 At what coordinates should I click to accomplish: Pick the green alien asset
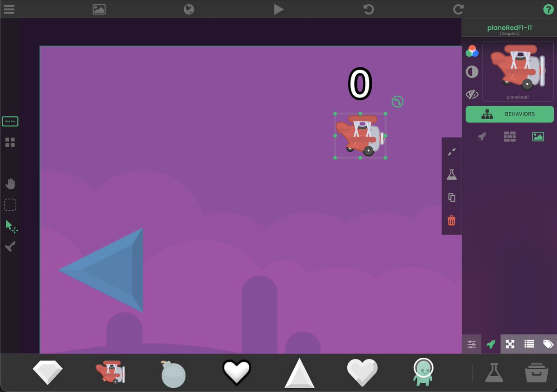coord(423,372)
